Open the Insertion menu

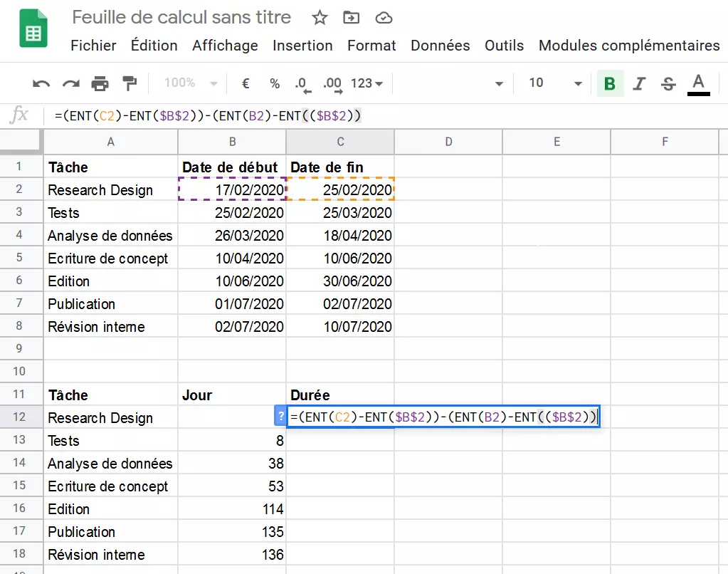pos(302,46)
